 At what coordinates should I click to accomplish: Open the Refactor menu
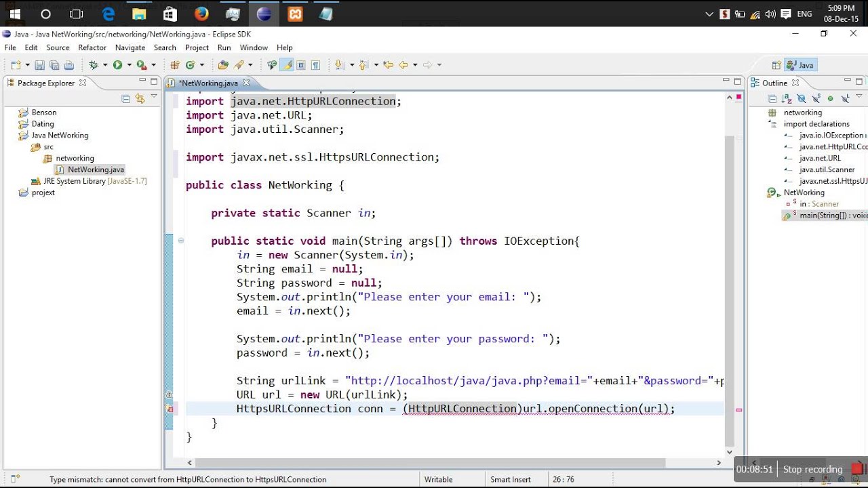pos(92,47)
